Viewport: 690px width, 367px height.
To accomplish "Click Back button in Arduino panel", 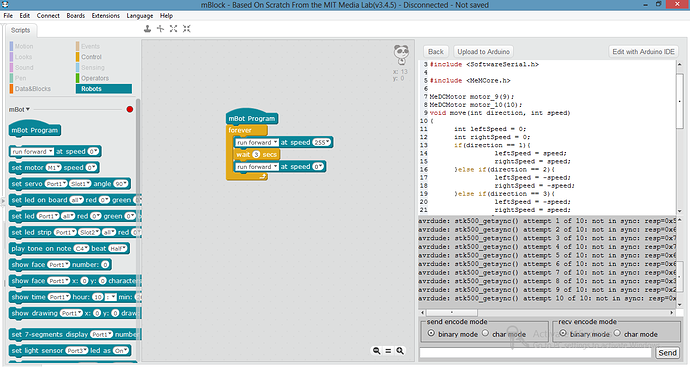I will pyautogui.click(x=436, y=51).
